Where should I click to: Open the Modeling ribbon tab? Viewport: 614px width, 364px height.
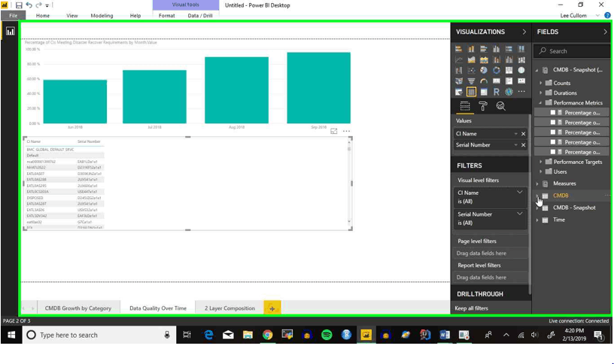pyautogui.click(x=102, y=16)
